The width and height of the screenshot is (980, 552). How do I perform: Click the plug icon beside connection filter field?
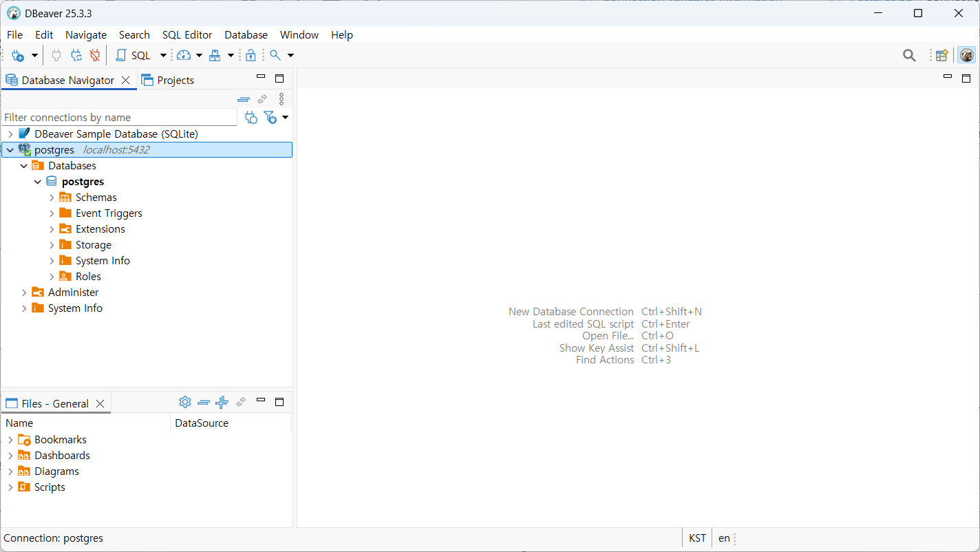[x=251, y=118]
